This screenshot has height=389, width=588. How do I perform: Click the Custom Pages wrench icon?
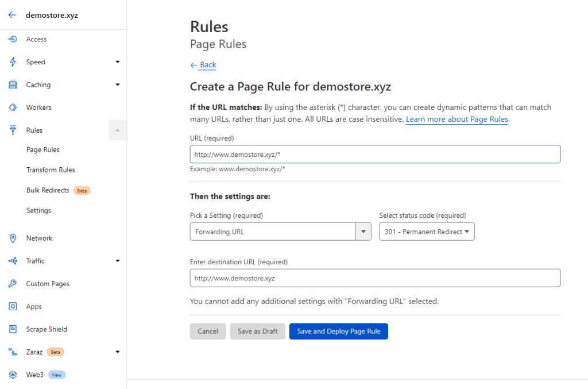[13, 284]
